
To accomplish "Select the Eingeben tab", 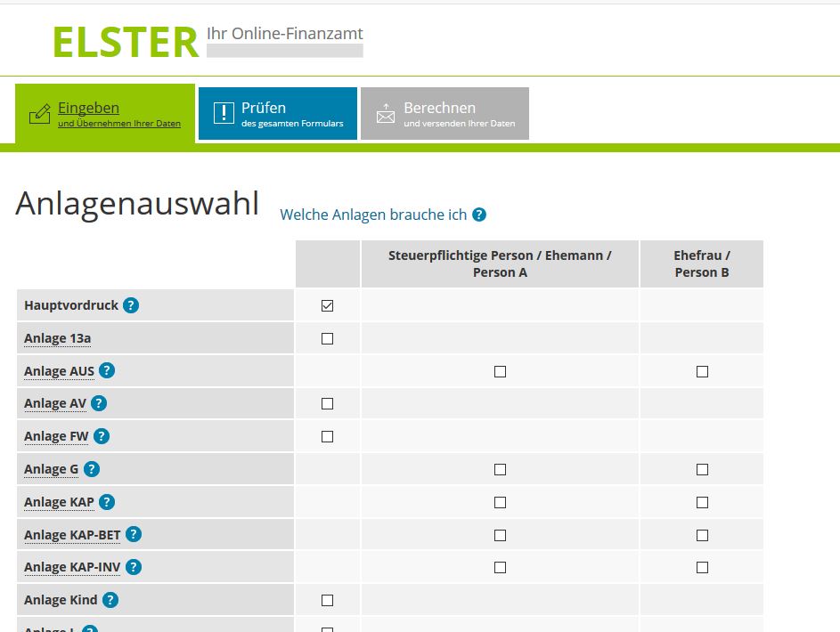I will (105, 114).
